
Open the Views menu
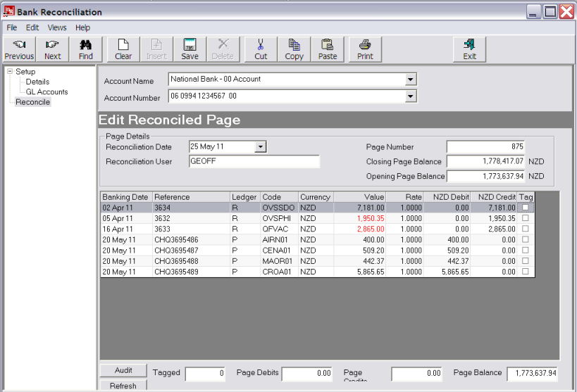pos(57,27)
